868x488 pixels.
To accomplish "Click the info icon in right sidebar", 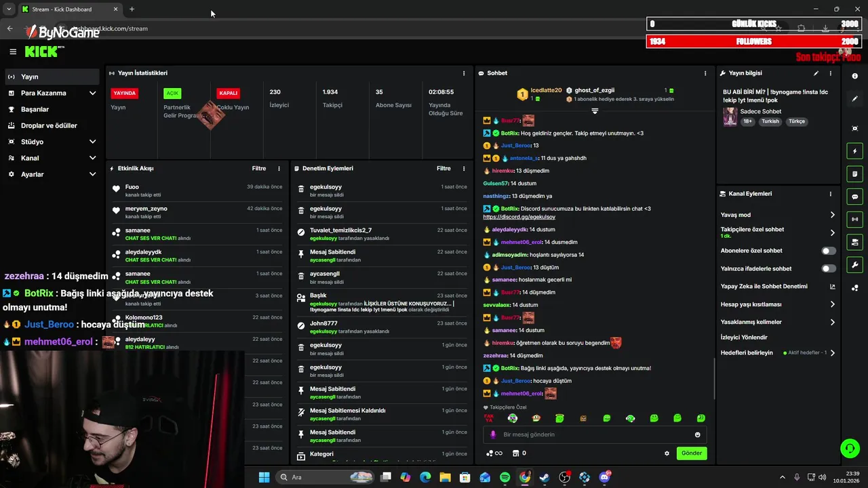I will [x=854, y=76].
